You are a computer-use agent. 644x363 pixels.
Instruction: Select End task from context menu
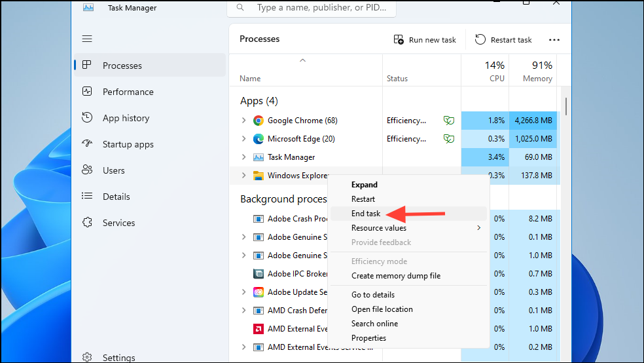[408, 214]
